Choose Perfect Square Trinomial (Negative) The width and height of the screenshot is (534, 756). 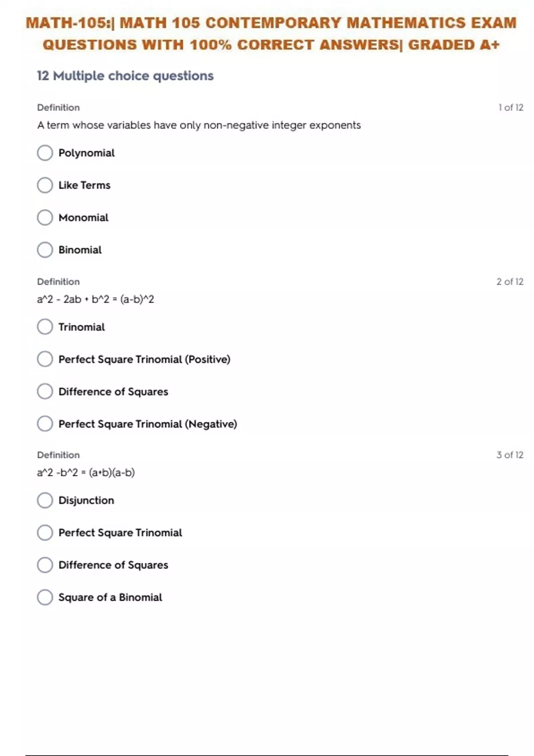45,424
